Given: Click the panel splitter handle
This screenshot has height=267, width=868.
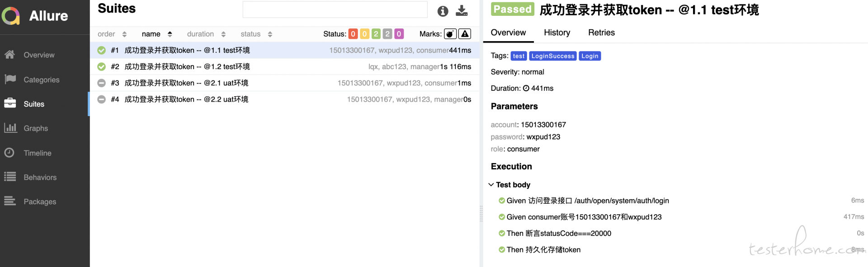Looking at the screenshot, I should 481,214.
